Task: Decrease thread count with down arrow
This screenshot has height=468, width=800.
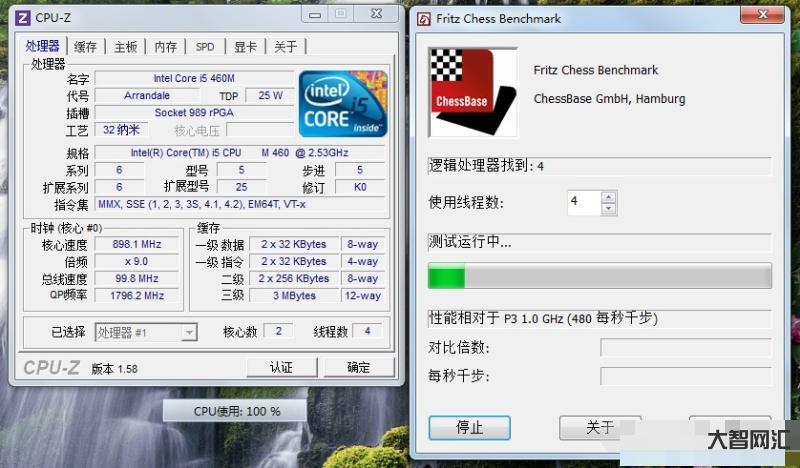Action: (608, 208)
